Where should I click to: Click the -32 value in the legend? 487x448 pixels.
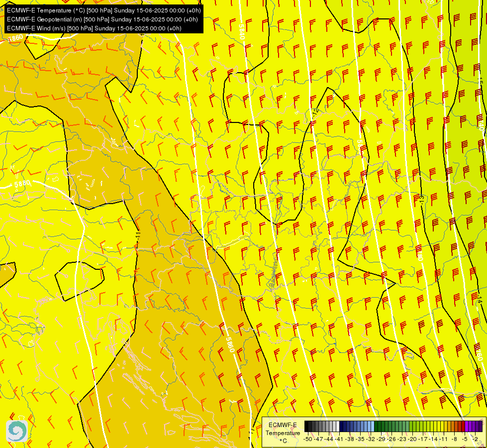click(x=371, y=439)
